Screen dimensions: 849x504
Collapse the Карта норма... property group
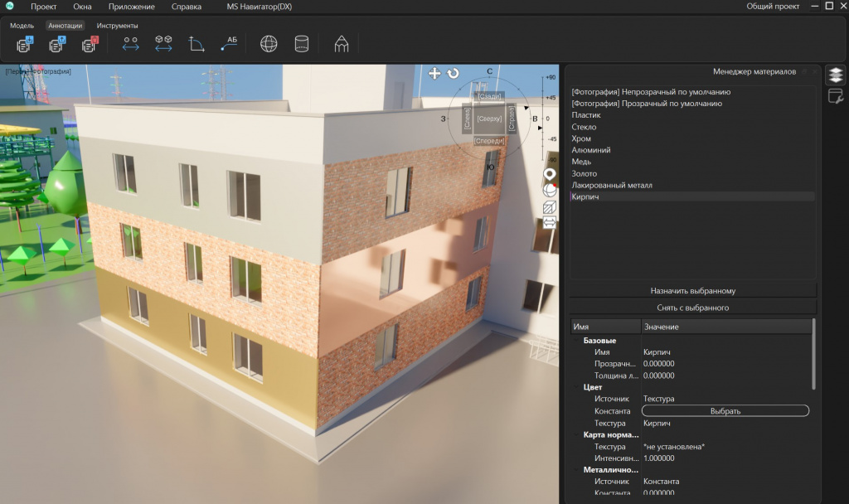[x=577, y=434]
